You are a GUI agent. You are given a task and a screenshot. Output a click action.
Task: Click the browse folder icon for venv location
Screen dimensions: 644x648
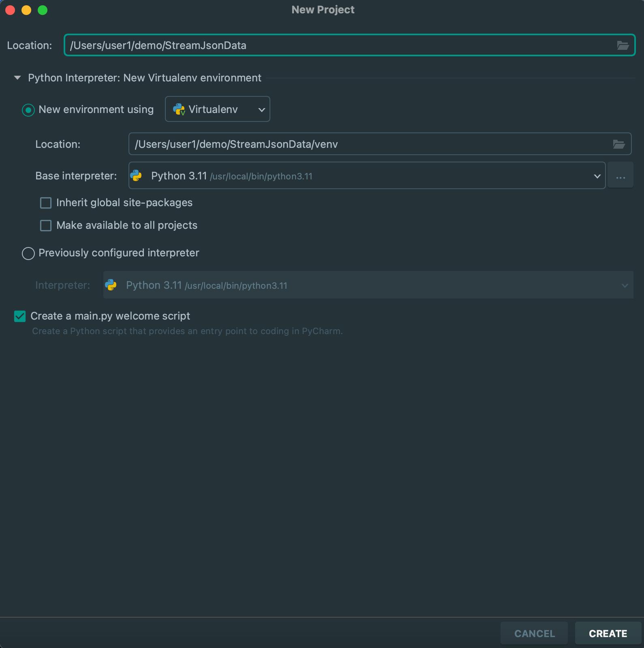click(x=618, y=144)
